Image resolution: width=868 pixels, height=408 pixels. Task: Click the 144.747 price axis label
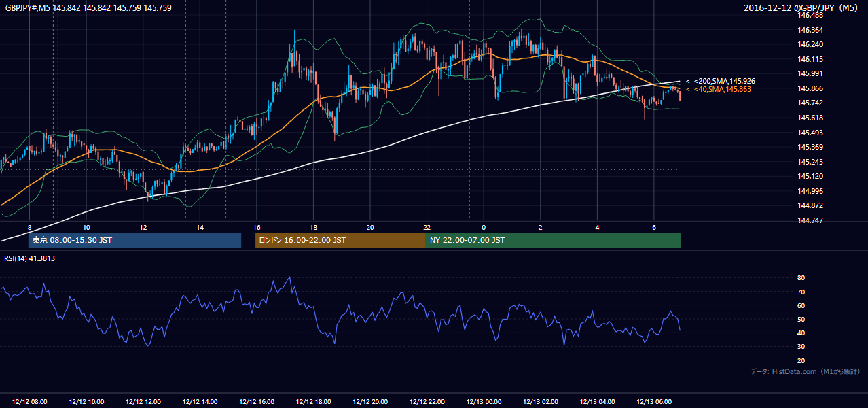(x=810, y=220)
